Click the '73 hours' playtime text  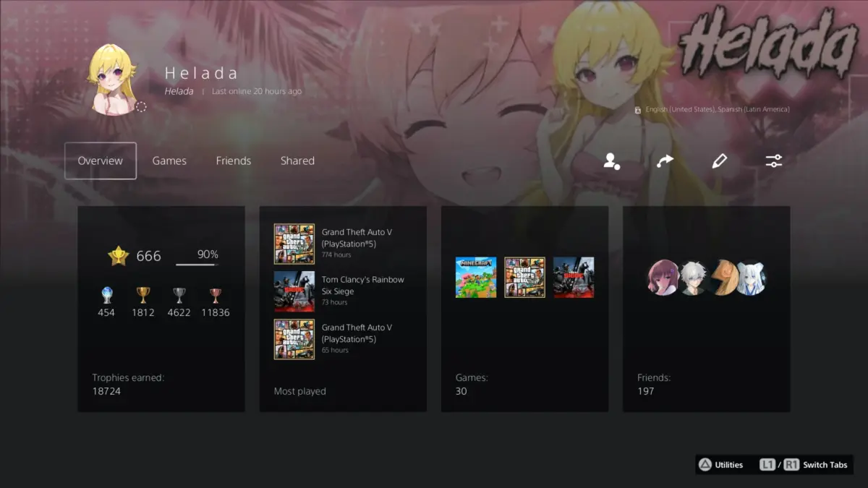click(335, 302)
